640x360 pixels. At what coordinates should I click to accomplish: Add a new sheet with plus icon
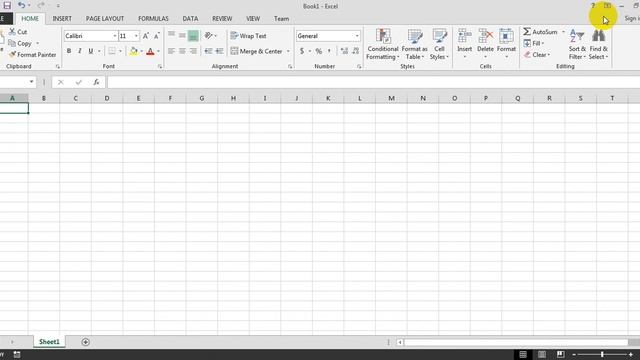[x=85, y=342]
